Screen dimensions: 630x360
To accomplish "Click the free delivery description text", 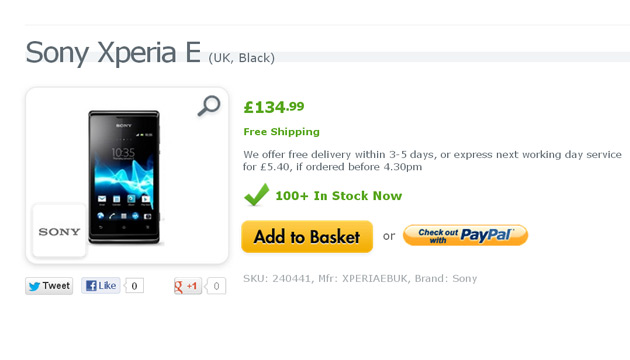I will (x=432, y=160).
